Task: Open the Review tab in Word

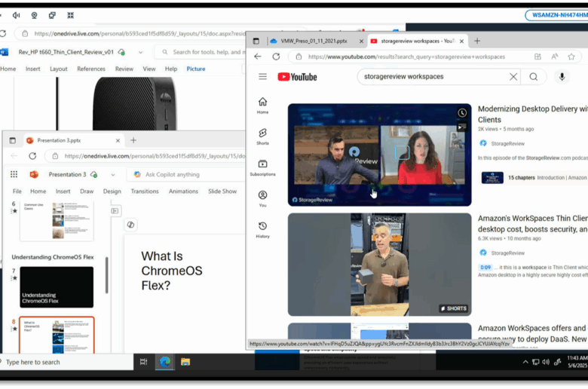Action: pyautogui.click(x=124, y=69)
